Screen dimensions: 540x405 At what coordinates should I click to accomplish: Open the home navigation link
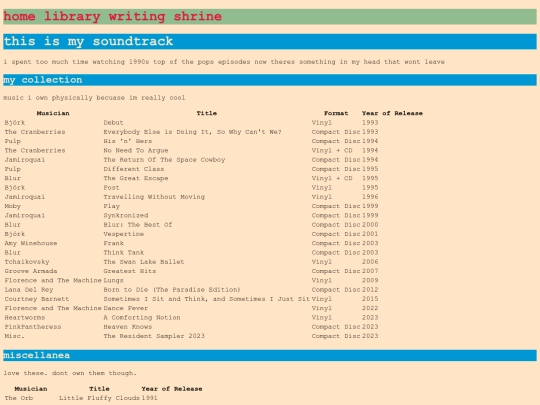[19, 16]
